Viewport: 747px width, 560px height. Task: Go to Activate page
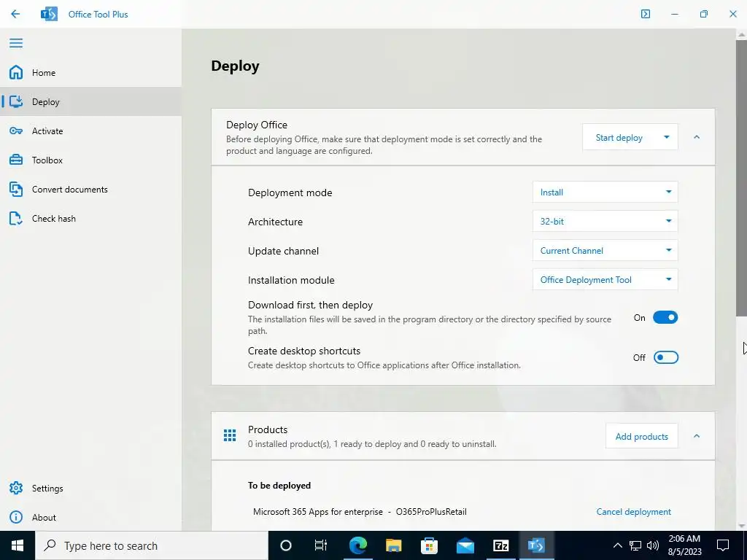(90, 131)
